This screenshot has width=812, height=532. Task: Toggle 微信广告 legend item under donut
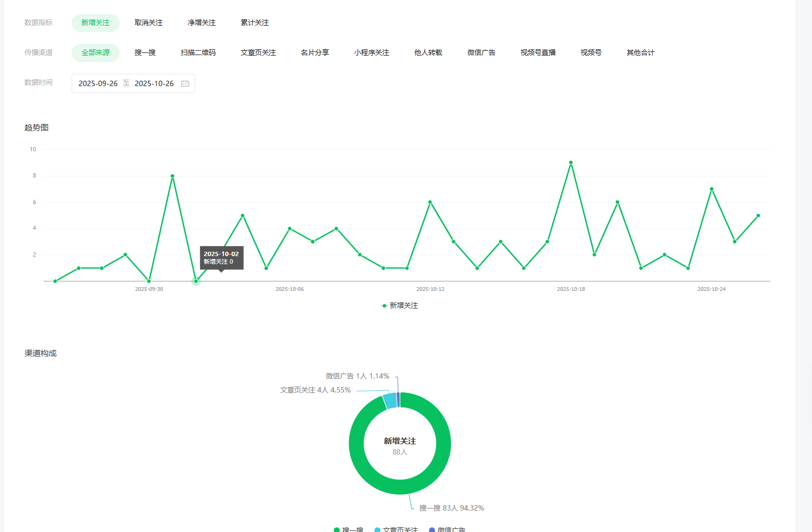click(447, 529)
